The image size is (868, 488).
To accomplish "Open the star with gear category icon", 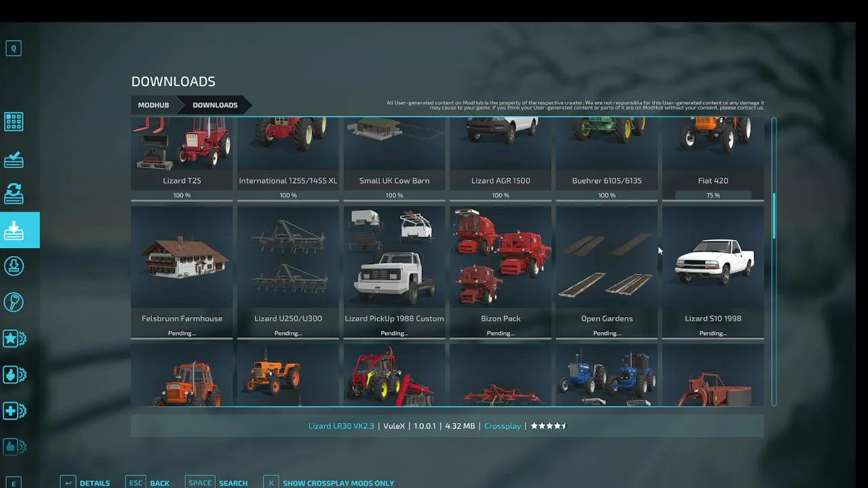I will [x=14, y=338].
